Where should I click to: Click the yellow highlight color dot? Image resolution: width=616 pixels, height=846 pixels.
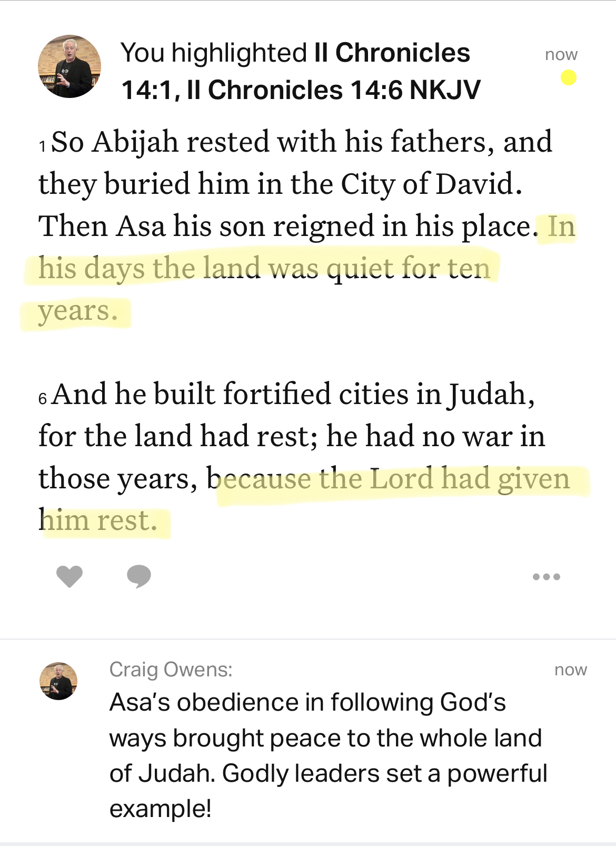pos(569,78)
